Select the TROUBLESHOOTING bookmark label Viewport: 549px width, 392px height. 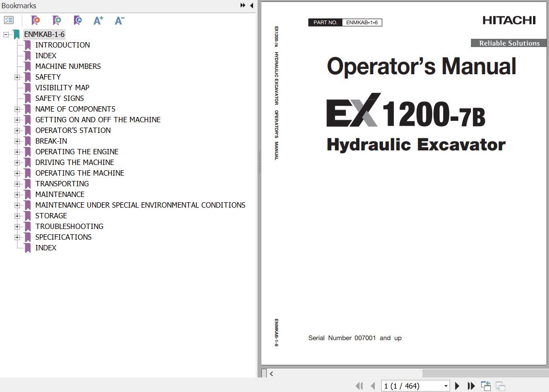(69, 227)
